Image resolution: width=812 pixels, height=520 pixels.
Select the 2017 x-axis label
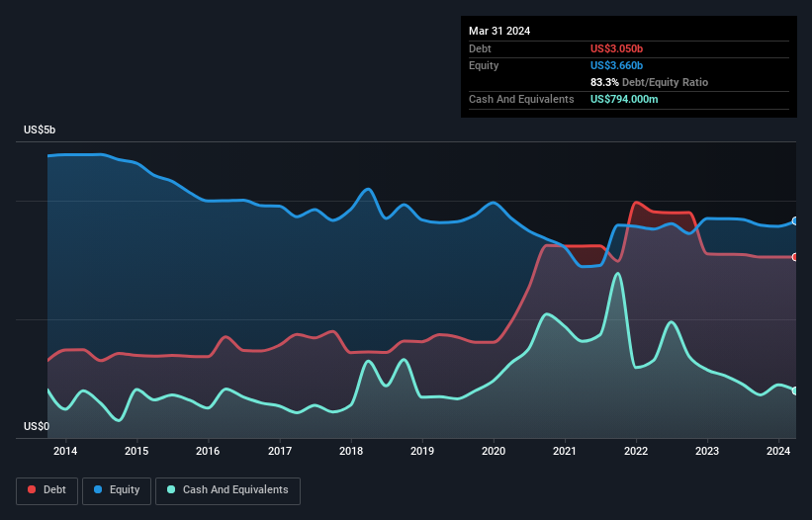pos(280,451)
